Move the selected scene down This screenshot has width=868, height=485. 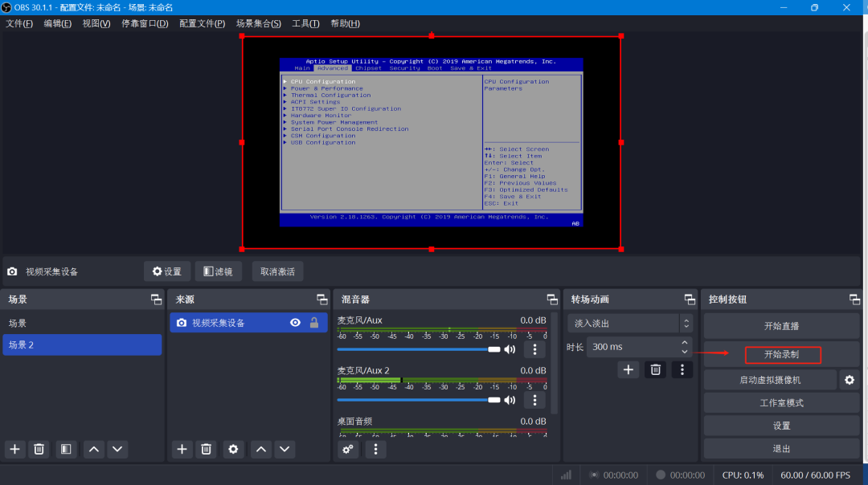point(117,449)
